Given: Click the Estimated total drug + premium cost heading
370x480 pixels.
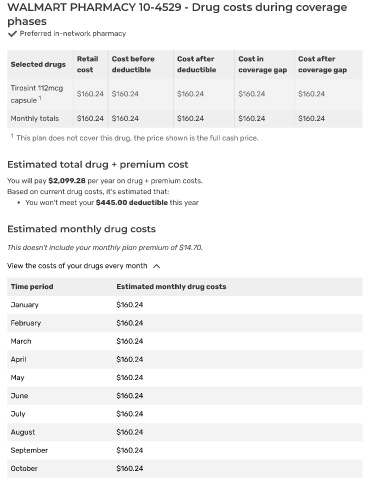Looking at the screenshot, I should (98, 165).
